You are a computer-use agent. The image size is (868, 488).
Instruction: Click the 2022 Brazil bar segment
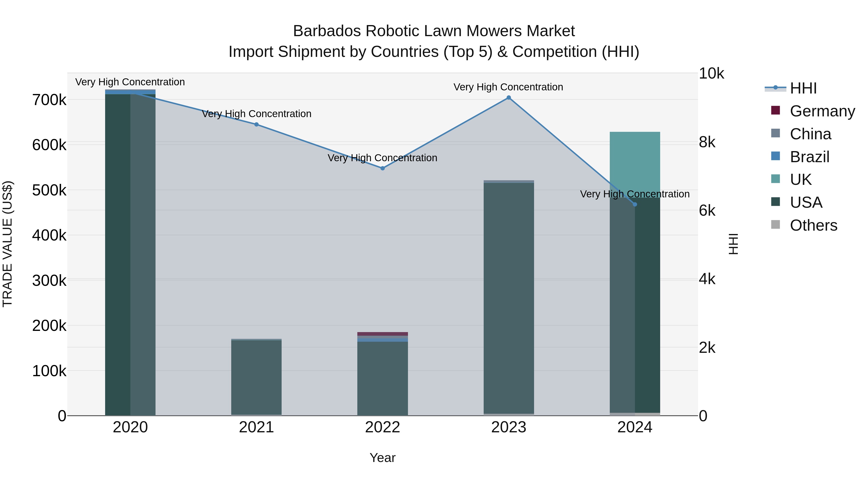tap(382, 340)
